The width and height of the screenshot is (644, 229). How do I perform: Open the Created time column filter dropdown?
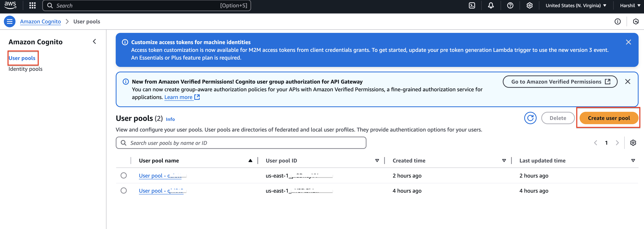[504, 161]
